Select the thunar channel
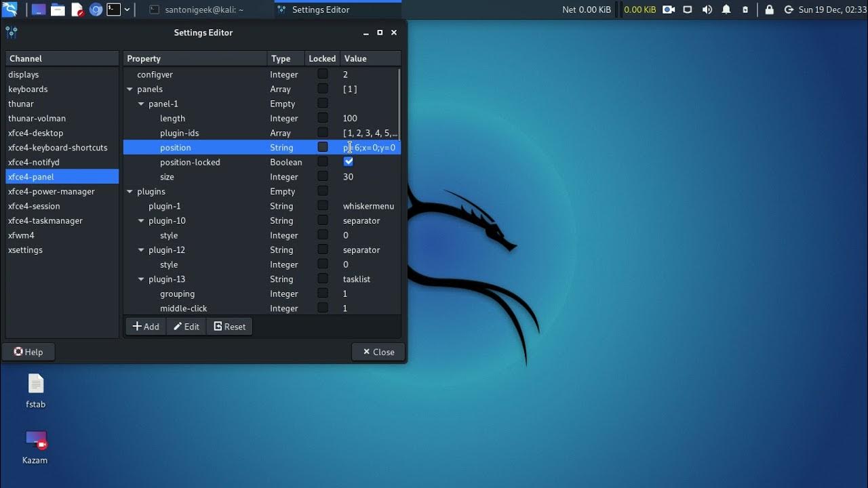The width and height of the screenshot is (868, 488). point(62,104)
